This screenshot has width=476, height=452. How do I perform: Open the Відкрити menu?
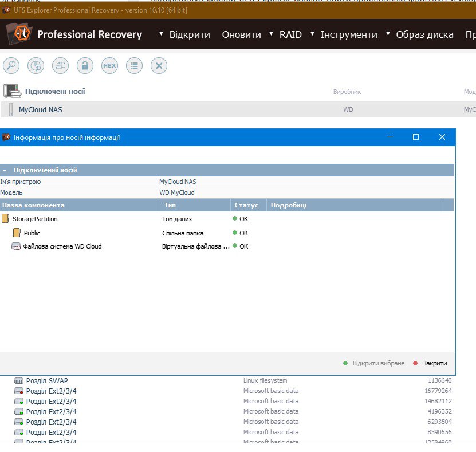coord(190,34)
